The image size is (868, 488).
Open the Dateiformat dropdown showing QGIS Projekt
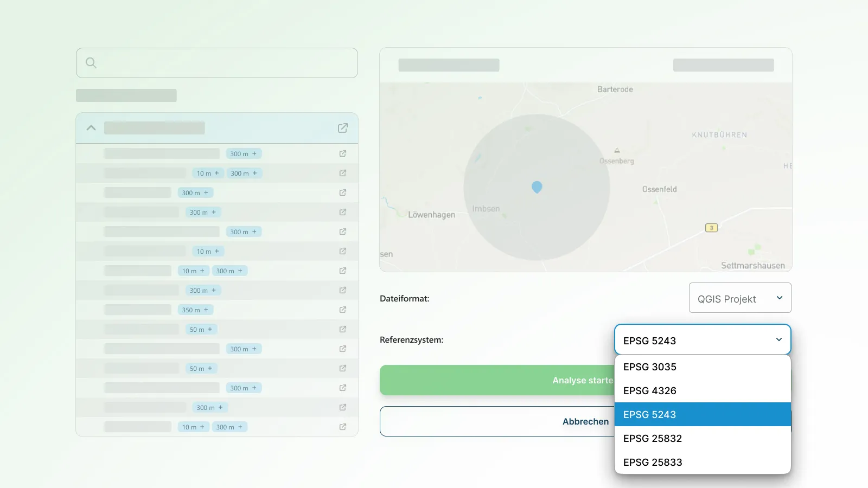739,298
